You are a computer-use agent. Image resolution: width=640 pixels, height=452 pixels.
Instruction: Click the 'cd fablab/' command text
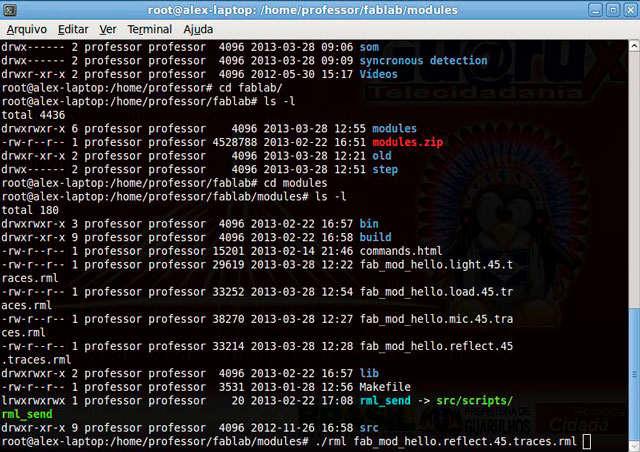pos(250,88)
